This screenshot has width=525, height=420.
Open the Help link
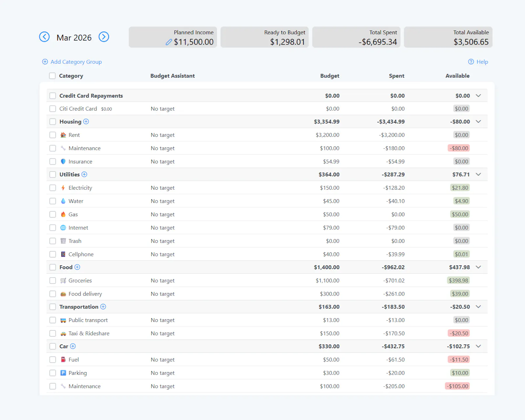pyautogui.click(x=478, y=62)
